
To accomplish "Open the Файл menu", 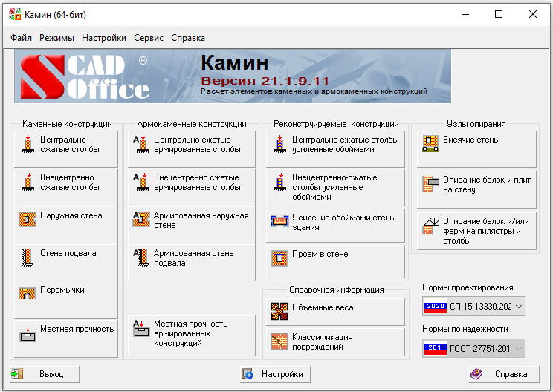I will pos(22,38).
